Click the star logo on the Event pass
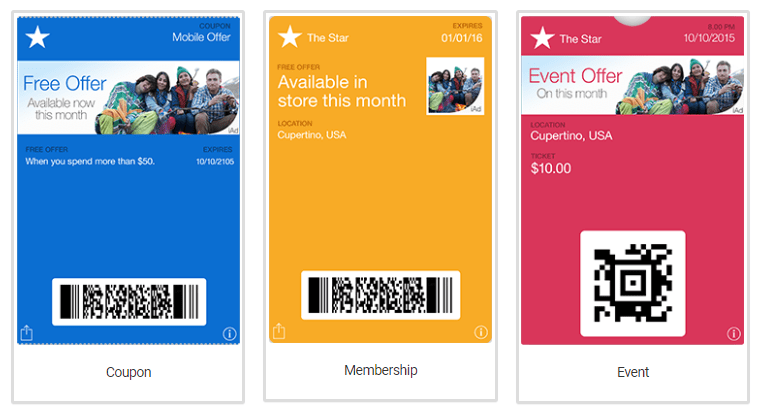The image size is (760, 413). 542,38
